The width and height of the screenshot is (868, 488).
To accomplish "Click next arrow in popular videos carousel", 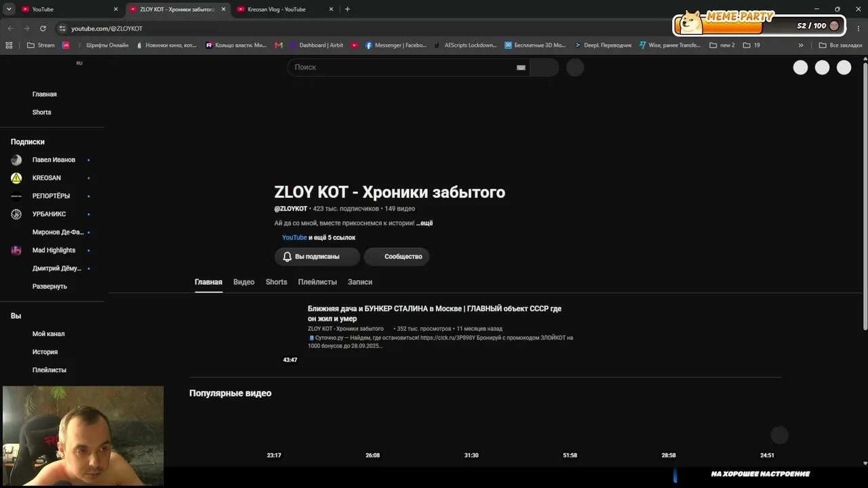I will (x=780, y=435).
